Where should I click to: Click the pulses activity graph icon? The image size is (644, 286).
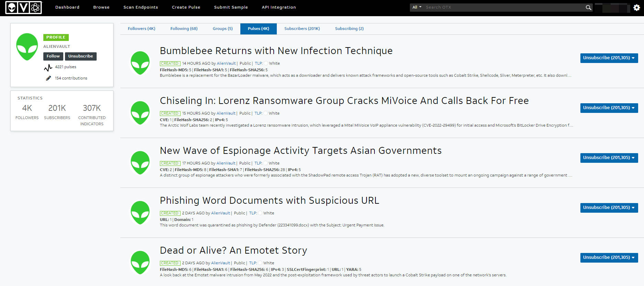pyautogui.click(x=48, y=68)
